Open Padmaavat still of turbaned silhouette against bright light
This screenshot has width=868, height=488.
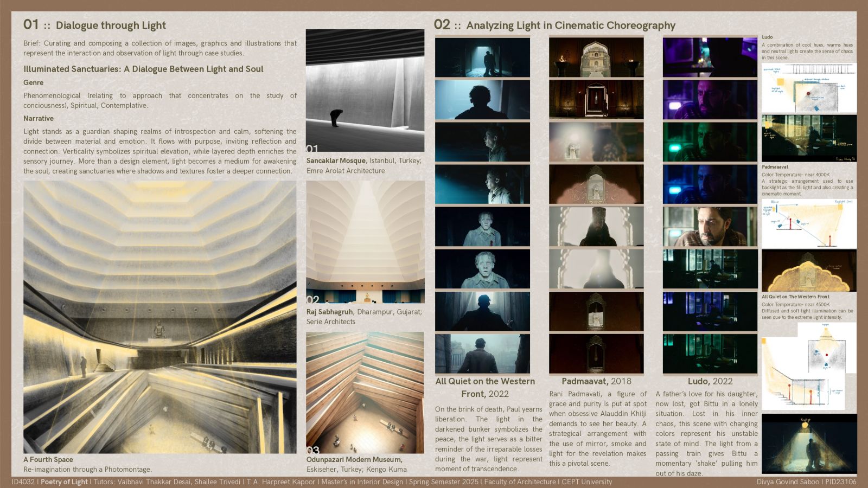pyautogui.click(x=596, y=226)
